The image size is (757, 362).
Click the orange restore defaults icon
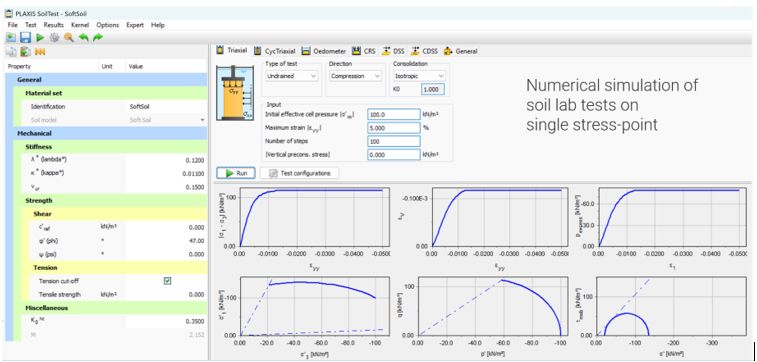[x=40, y=52]
